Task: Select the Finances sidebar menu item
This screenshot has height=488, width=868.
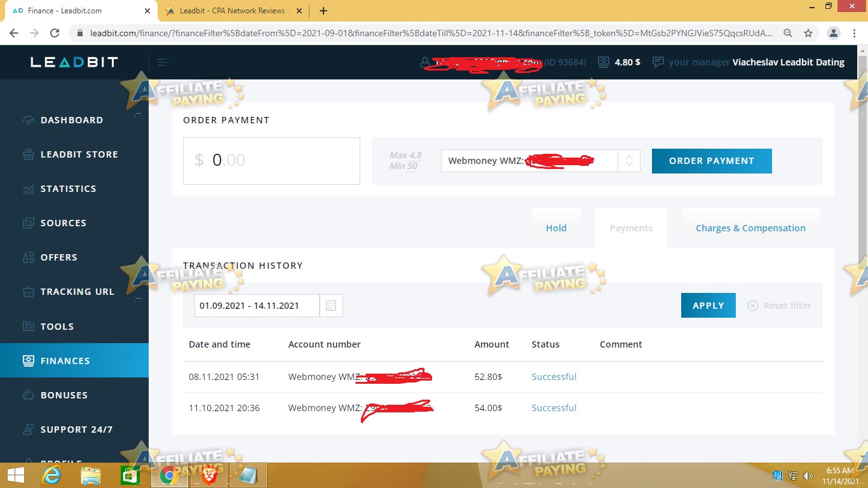Action: (74, 360)
